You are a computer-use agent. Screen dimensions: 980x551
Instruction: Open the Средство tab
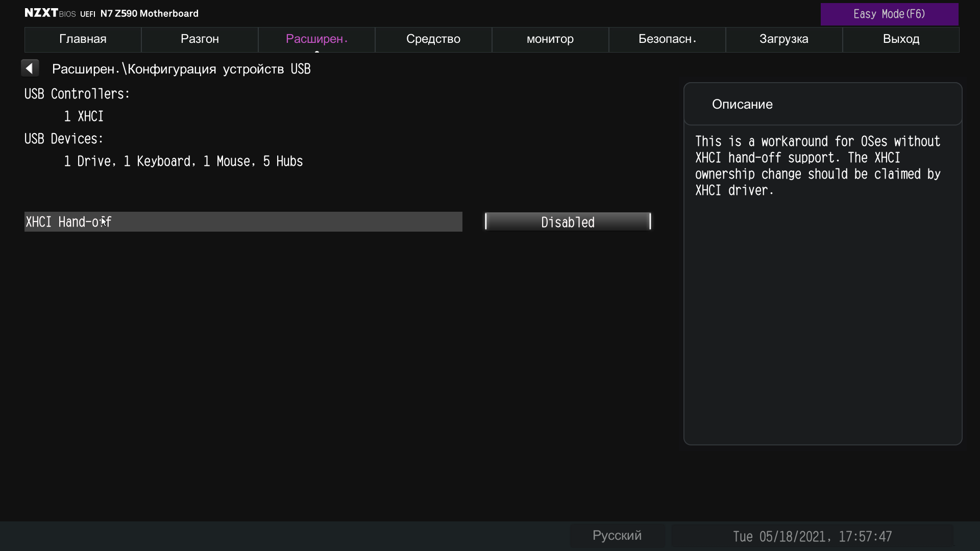[433, 39]
